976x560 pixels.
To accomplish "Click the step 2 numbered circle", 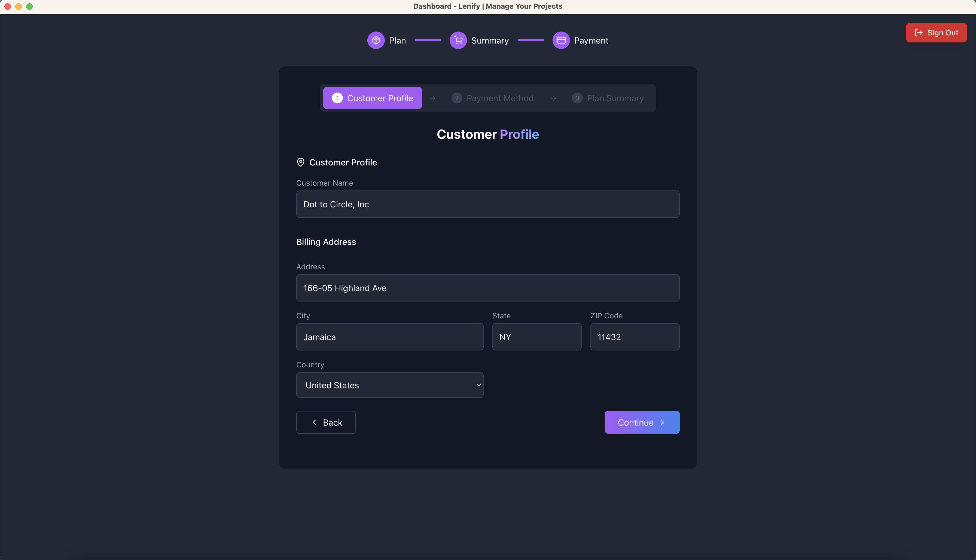I will (x=457, y=98).
